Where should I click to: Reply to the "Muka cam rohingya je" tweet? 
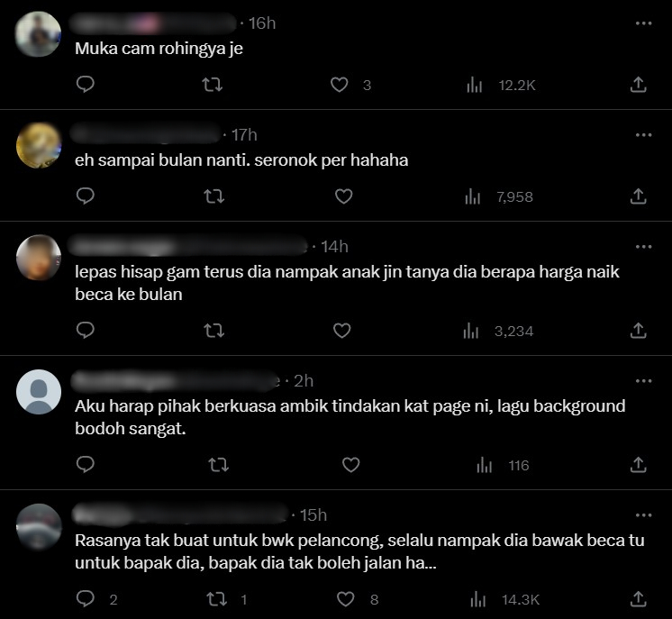pos(86,85)
